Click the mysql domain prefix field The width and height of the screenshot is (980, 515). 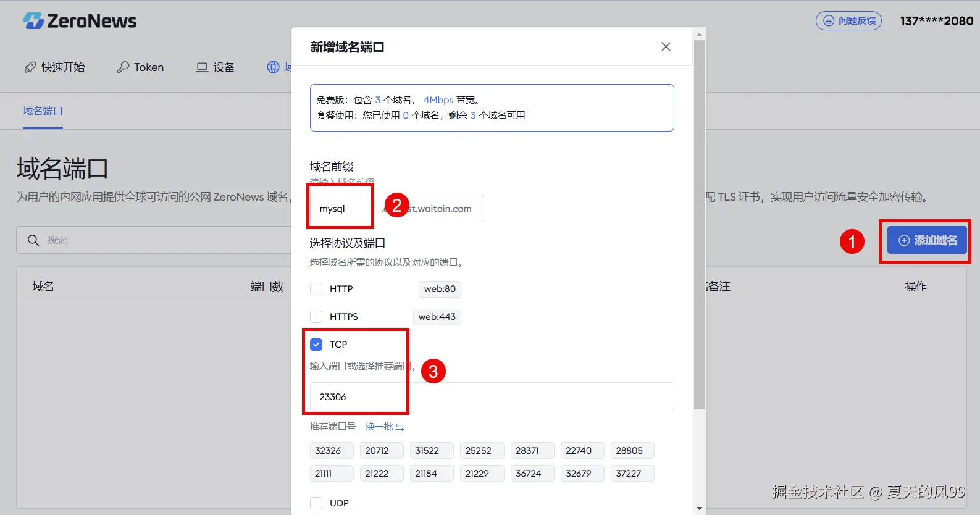tap(341, 209)
